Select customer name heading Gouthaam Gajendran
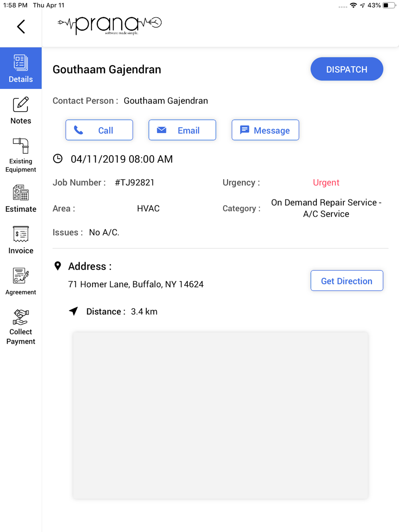 point(107,69)
